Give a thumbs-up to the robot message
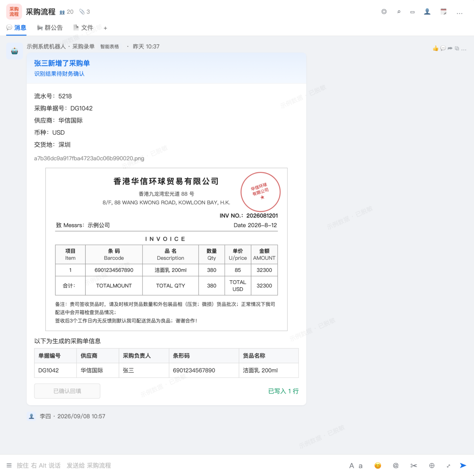 pos(435,48)
